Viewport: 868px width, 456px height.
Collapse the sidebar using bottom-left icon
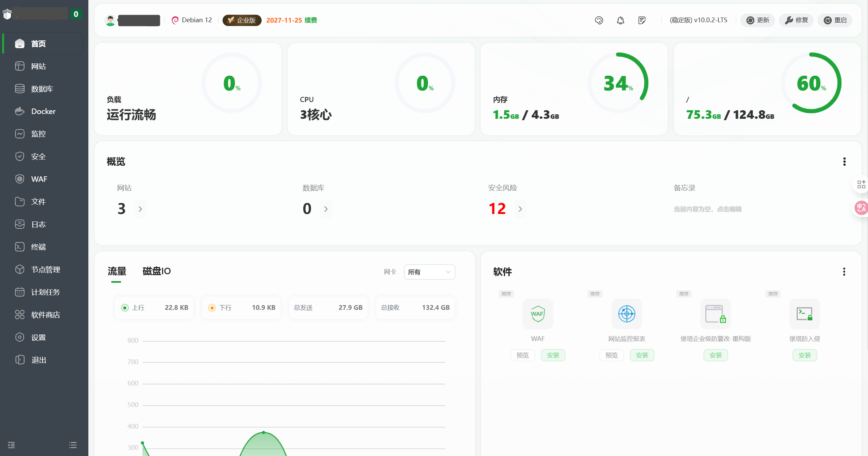pyautogui.click(x=11, y=445)
